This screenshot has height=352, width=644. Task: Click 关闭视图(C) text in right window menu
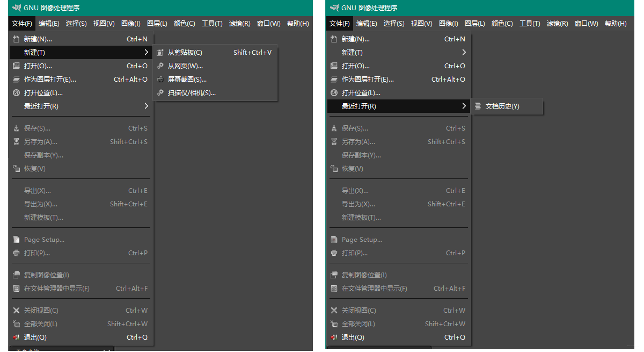point(359,311)
